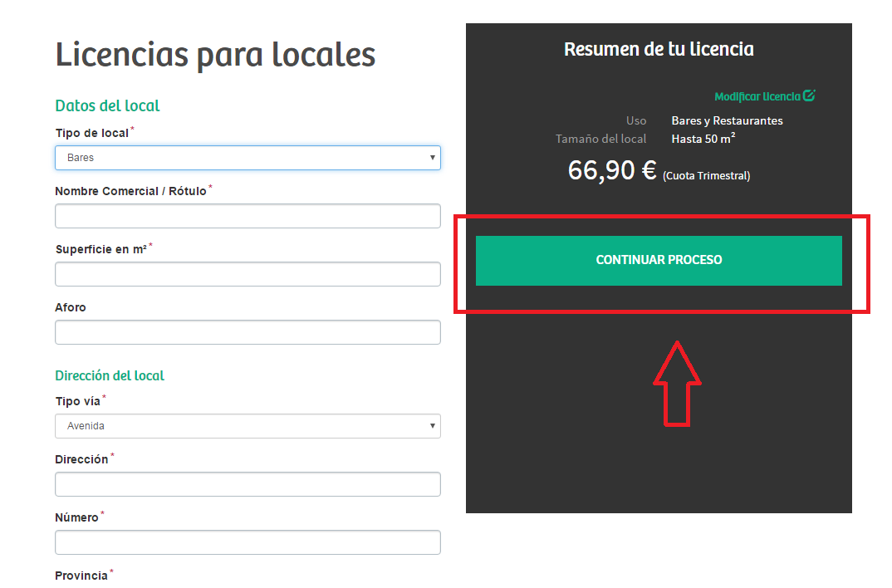
Task: Click the Número input field
Action: 248,541
